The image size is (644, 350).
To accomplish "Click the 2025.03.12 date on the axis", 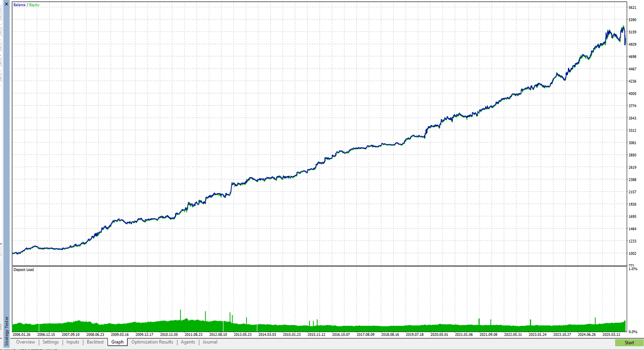I will pos(611,334).
